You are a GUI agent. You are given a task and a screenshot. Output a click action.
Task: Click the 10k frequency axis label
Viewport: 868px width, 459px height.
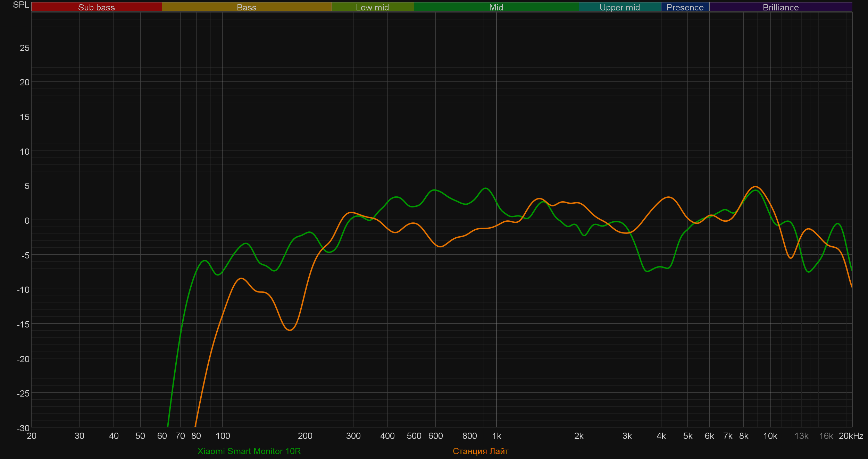pos(770,436)
